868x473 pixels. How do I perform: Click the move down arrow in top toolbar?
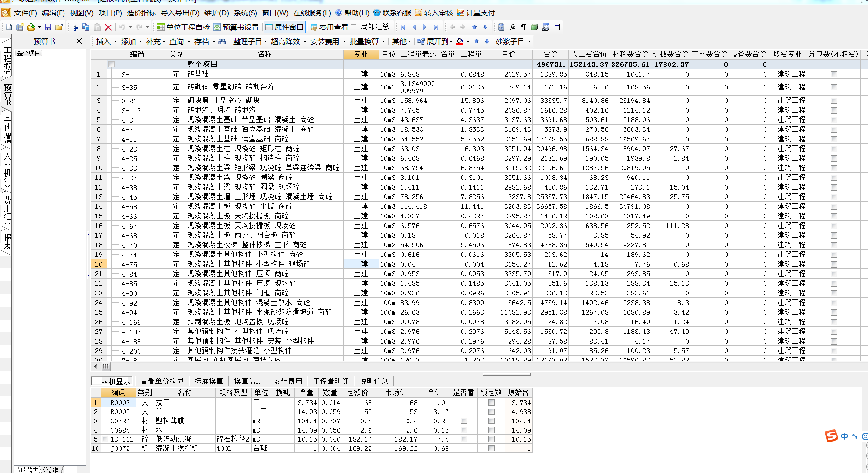pos(485,27)
